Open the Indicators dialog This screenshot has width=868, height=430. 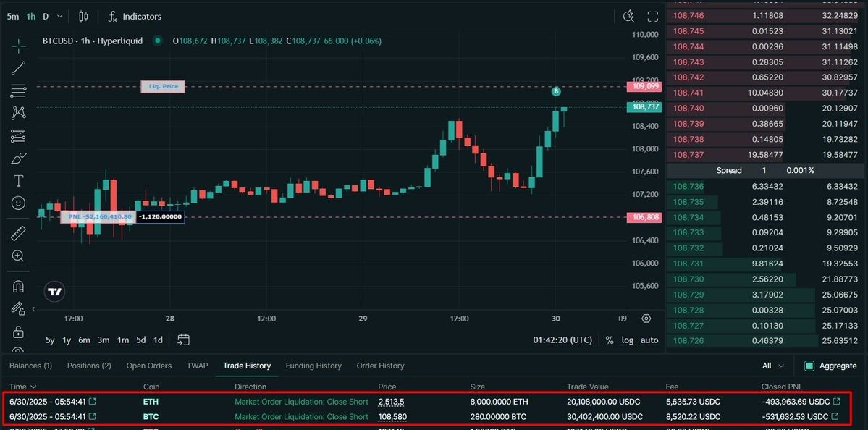click(x=135, y=17)
